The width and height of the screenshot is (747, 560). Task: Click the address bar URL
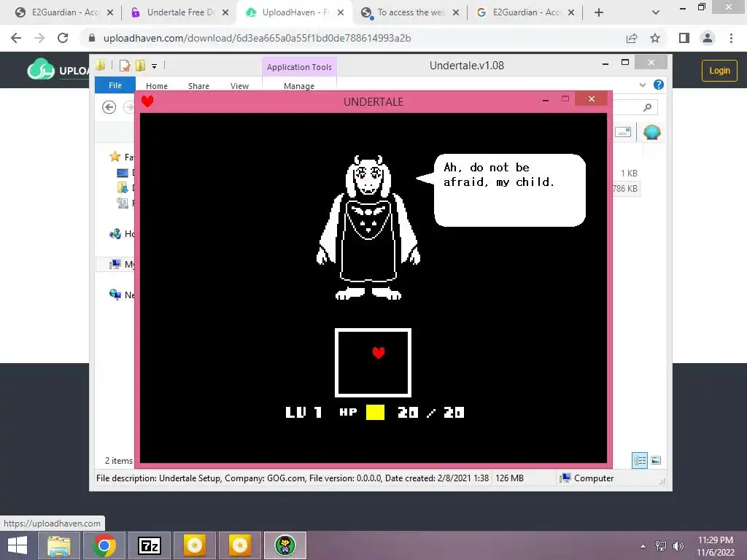pos(258,38)
